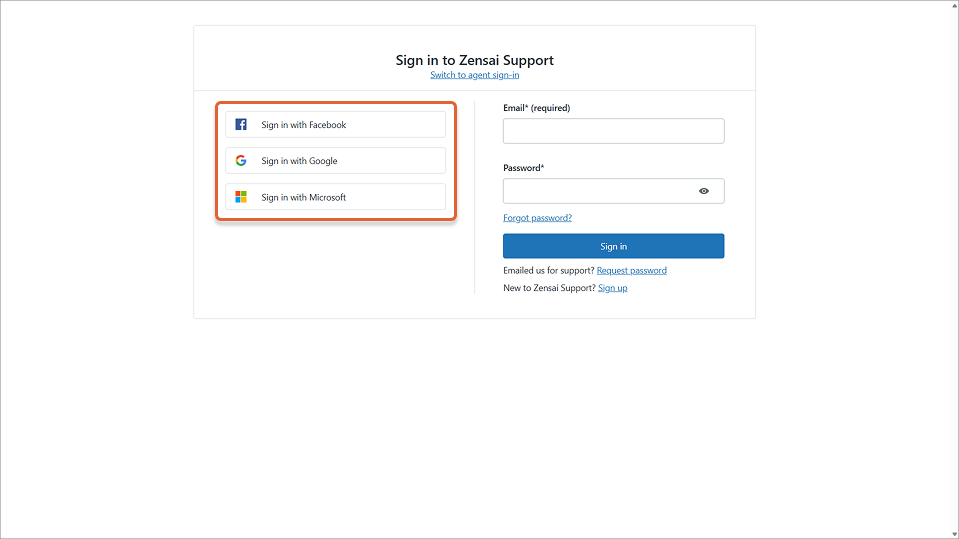
Task: Select Sign in with Microsoft
Action: click(x=335, y=197)
